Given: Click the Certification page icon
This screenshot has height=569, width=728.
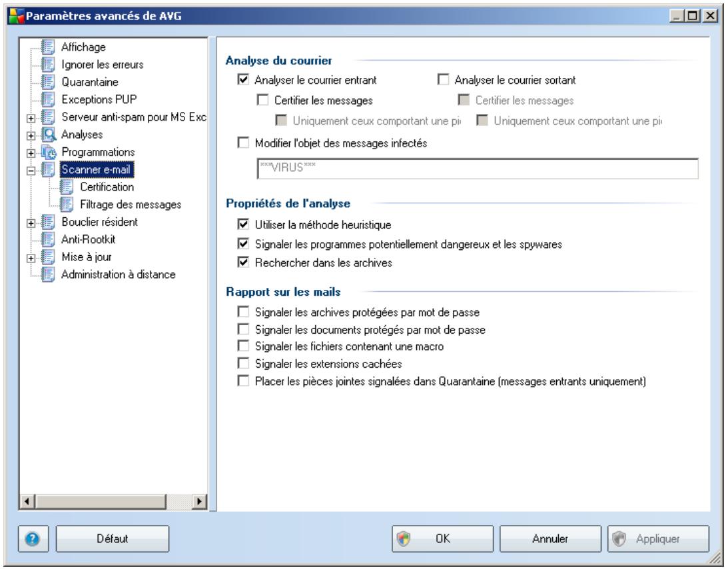Looking at the screenshot, I should (x=67, y=187).
